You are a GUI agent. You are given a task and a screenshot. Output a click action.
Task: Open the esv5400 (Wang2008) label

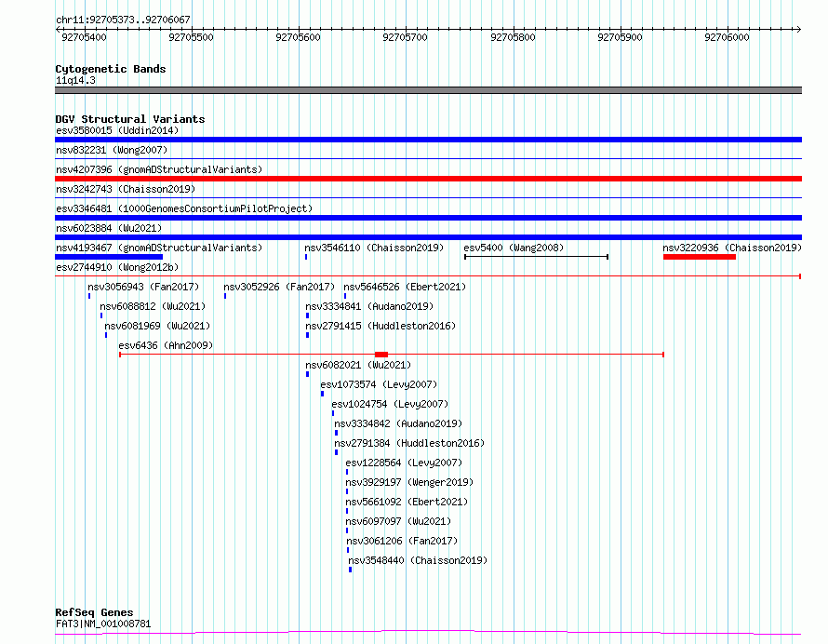pyautogui.click(x=514, y=248)
